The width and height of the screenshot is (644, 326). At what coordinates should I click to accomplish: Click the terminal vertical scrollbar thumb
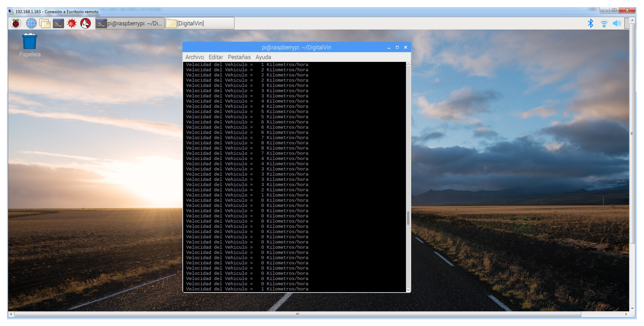click(x=408, y=218)
